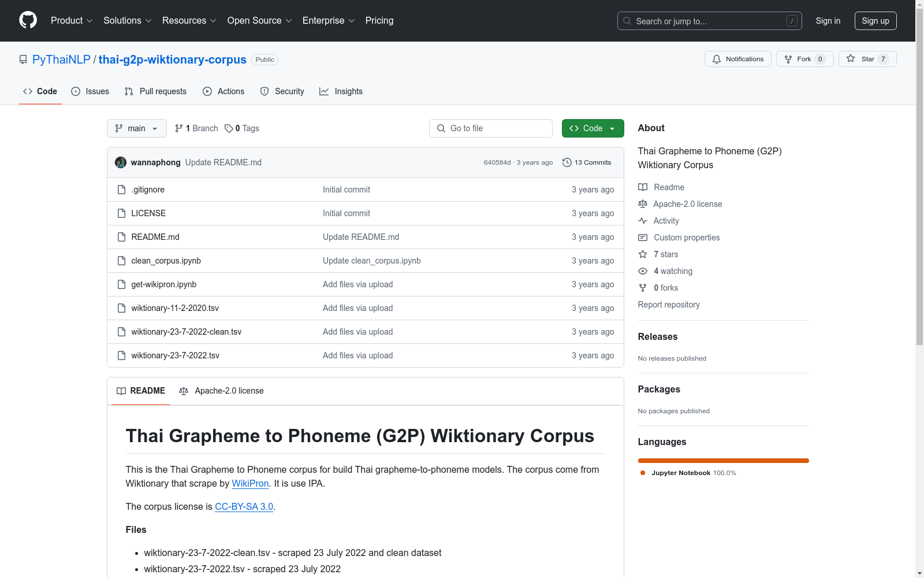Open the WikiPron link in README

[x=250, y=483]
